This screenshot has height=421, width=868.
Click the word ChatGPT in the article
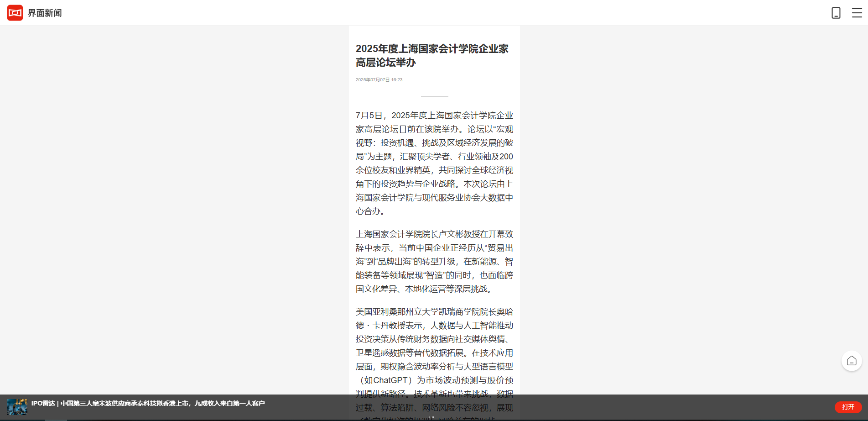point(390,380)
